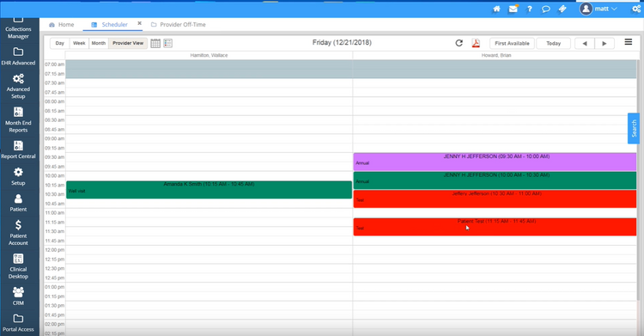Click the Today button

pyautogui.click(x=553, y=43)
